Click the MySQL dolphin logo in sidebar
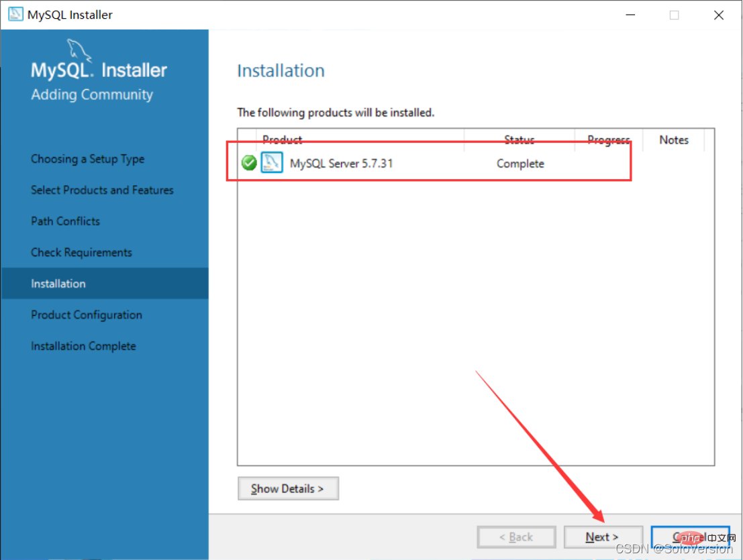 pyautogui.click(x=78, y=51)
